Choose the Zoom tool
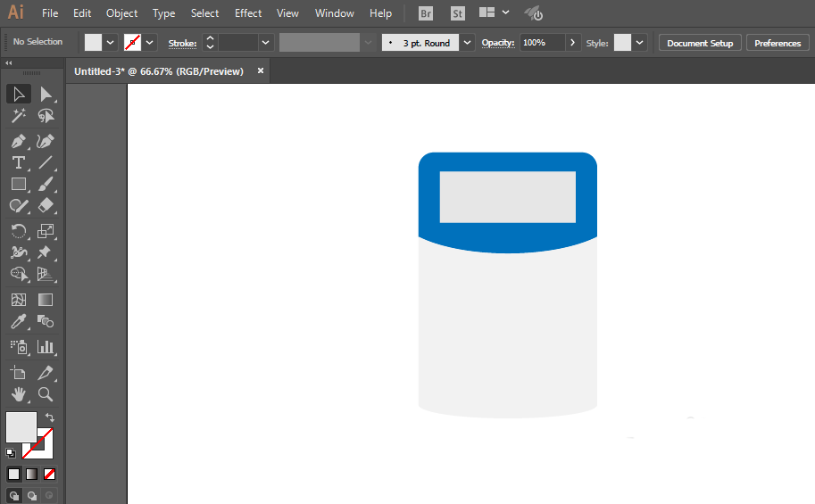Image resolution: width=815 pixels, height=504 pixels. click(46, 394)
